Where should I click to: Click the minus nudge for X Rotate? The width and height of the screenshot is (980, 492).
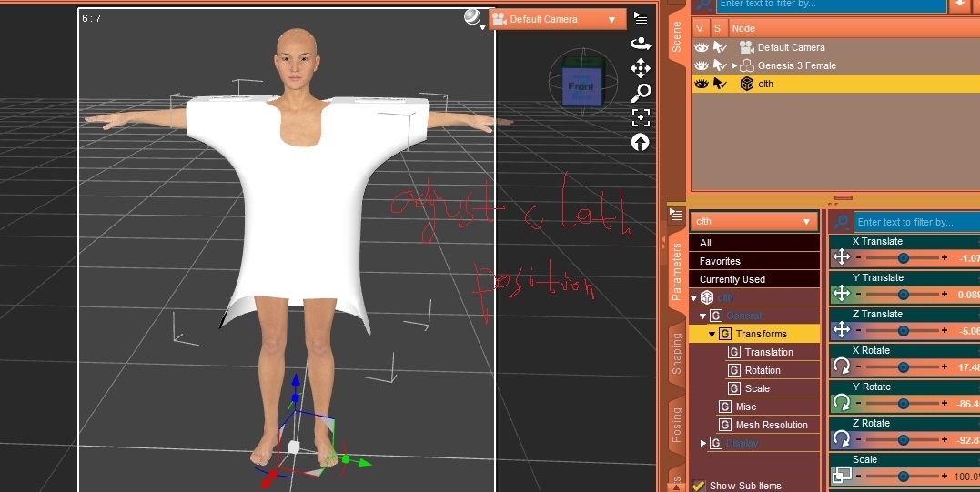click(858, 366)
